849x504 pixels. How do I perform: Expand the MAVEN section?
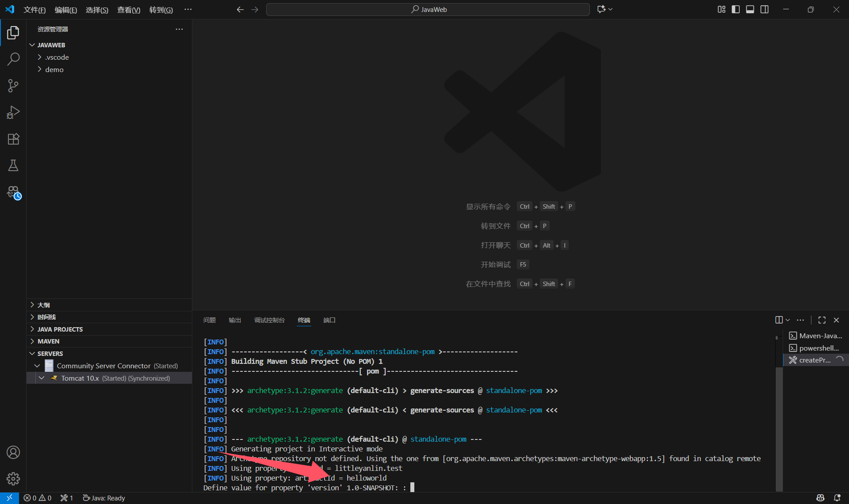pyautogui.click(x=48, y=341)
